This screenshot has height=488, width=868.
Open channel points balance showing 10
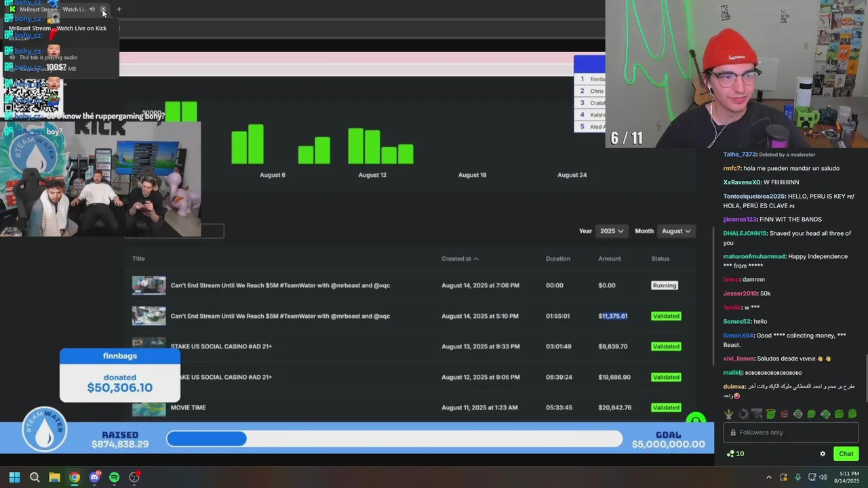(735, 454)
